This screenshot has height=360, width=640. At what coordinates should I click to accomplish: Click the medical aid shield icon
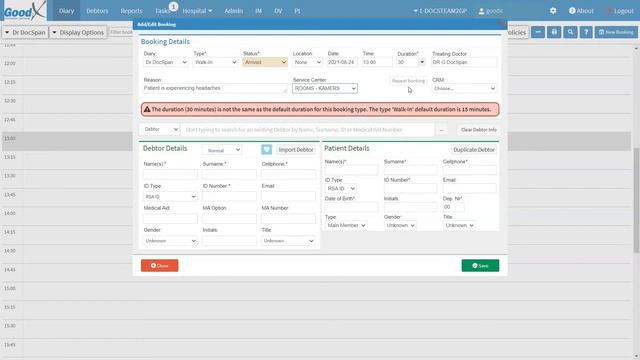point(267,149)
